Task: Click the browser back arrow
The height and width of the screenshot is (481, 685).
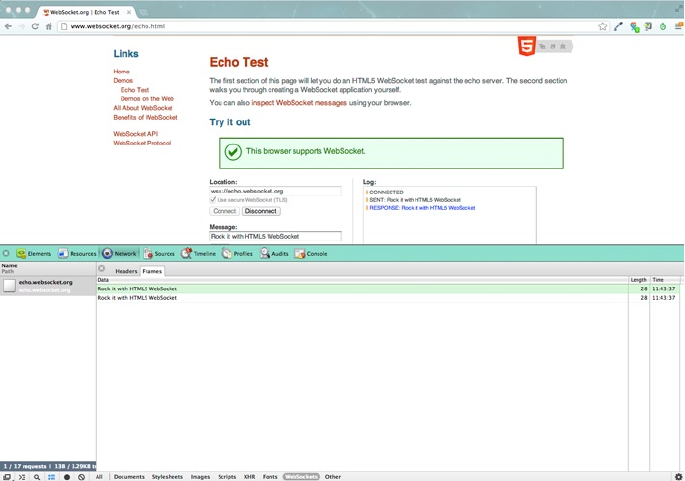Action: point(8,26)
